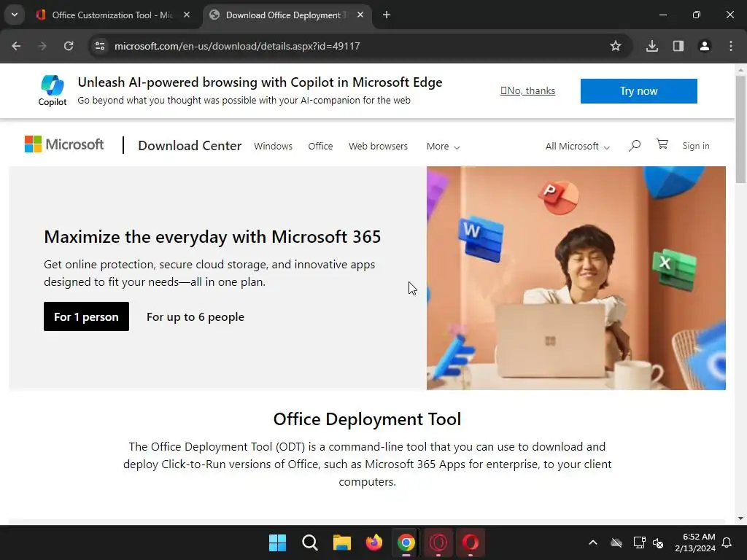The image size is (747, 560).
Task: Open the tab search chevron
Action: pos(15,15)
